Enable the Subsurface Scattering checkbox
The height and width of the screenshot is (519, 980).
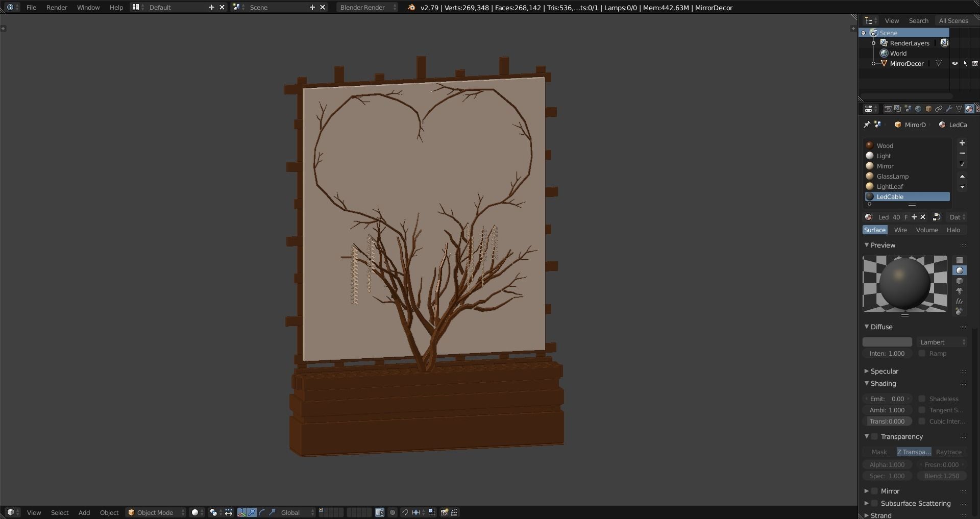[x=874, y=503]
